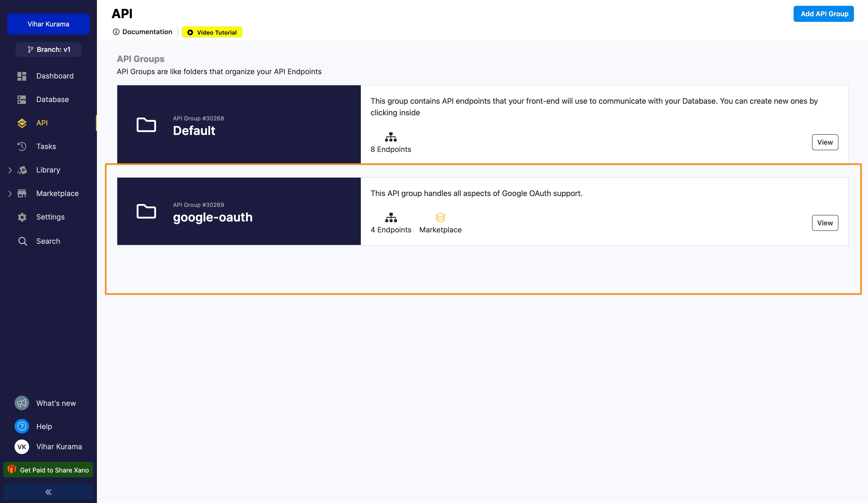Open the Vihar Kurama workspace button

point(48,24)
